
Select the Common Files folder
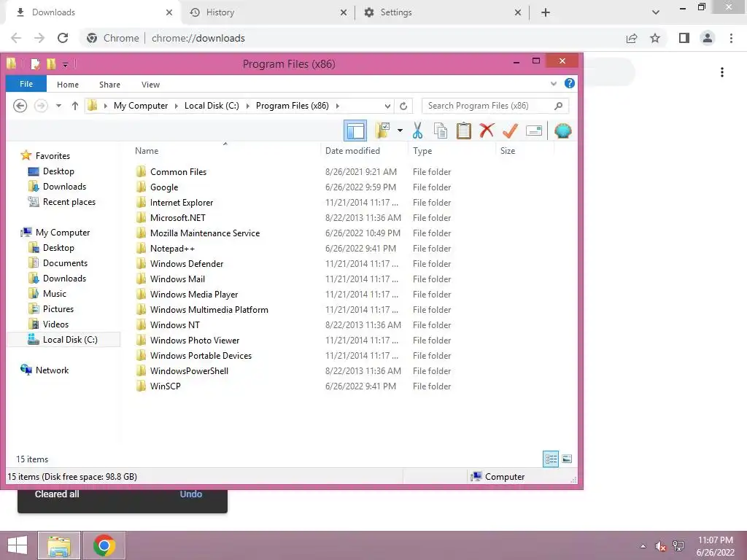coord(178,172)
